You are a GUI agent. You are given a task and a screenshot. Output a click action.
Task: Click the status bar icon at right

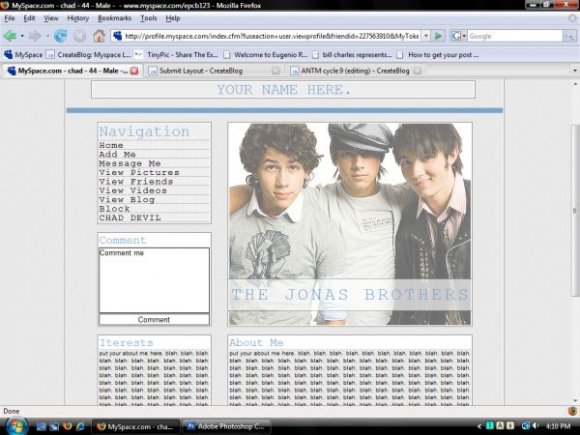(x=572, y=411)
